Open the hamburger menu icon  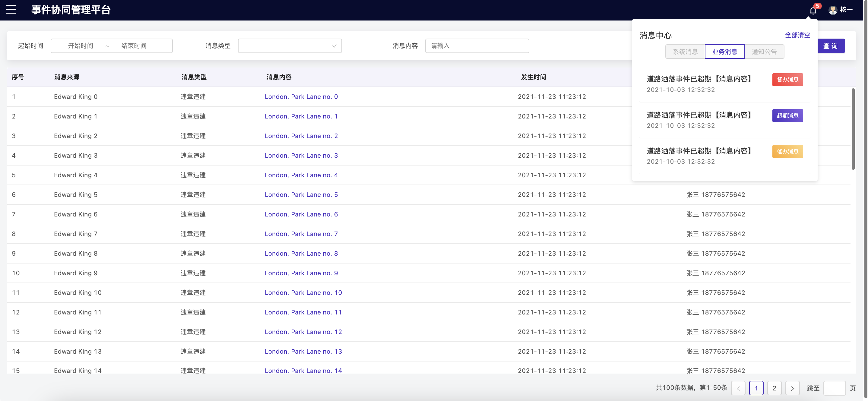11,10
